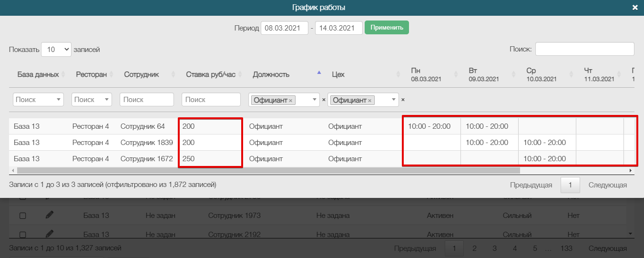Click the right arrow of horizontal scrollbar
Screen dimensions: 644x258
click(631, 170)
